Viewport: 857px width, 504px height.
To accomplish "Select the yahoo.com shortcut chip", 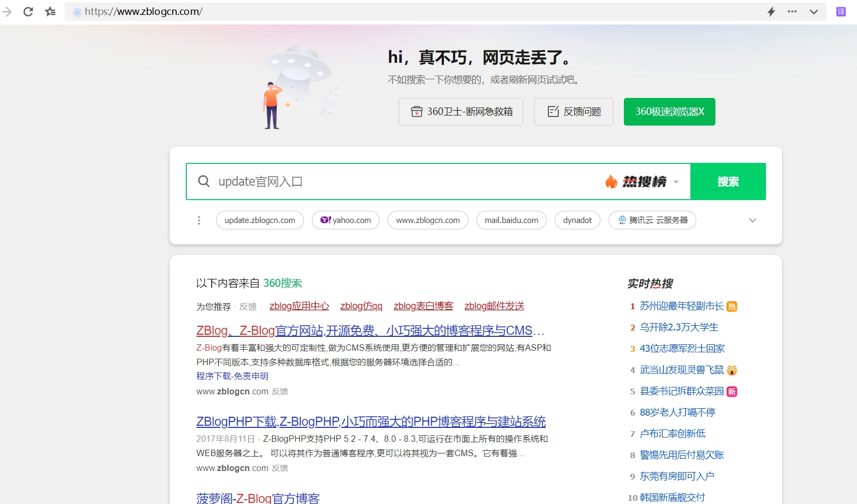I will [345, 220].
